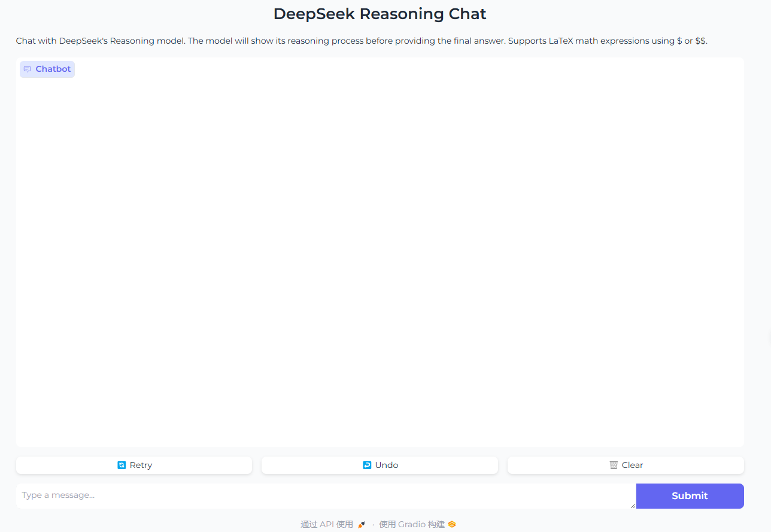Screen dimensions: 771x532
Task: Focus the 'Type a message...' input field
Action: coord(326,495)
